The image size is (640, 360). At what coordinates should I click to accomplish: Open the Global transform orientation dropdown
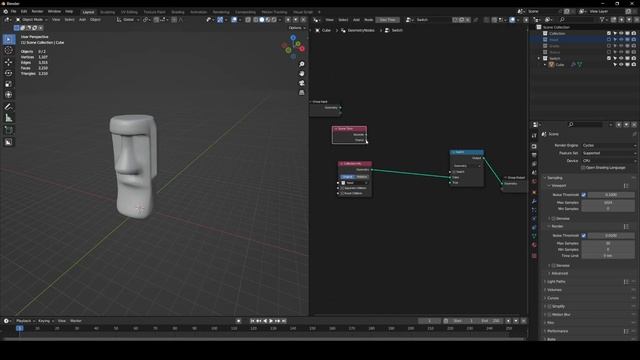[128, 20]
